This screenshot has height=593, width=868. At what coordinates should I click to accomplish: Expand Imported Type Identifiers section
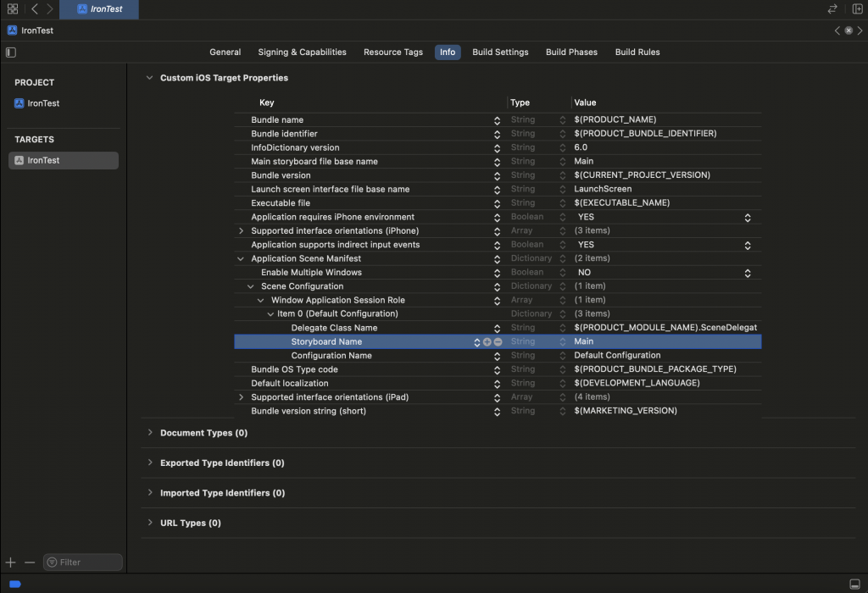149,493
